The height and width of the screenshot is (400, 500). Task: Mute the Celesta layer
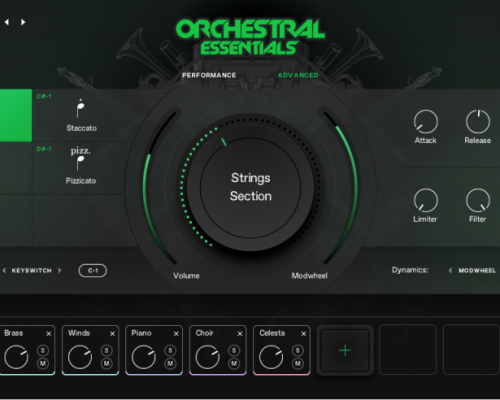pyautogui.click(x=298, y=363)
